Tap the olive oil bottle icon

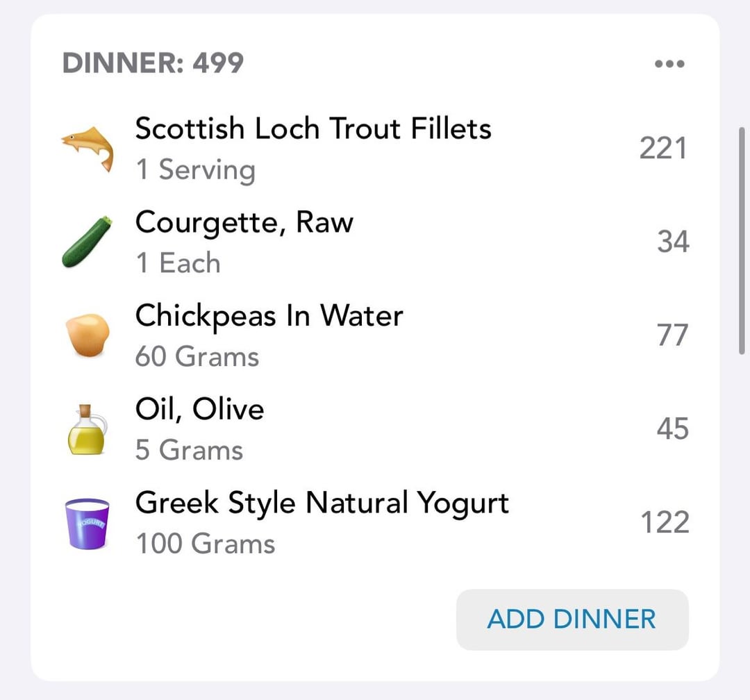click(87, 429)
